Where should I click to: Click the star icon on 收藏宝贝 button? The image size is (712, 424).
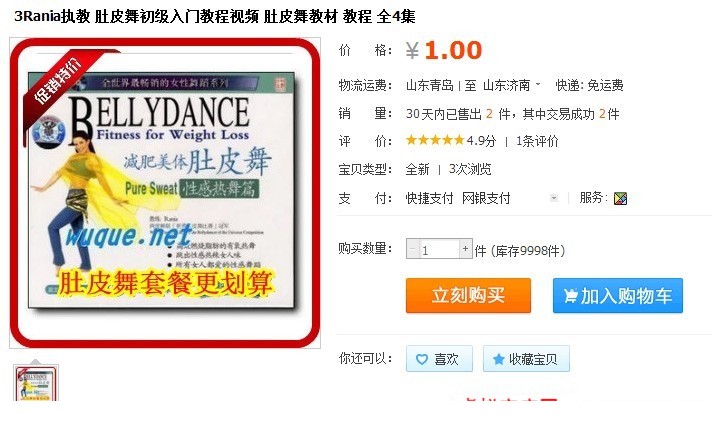[499, 359]
